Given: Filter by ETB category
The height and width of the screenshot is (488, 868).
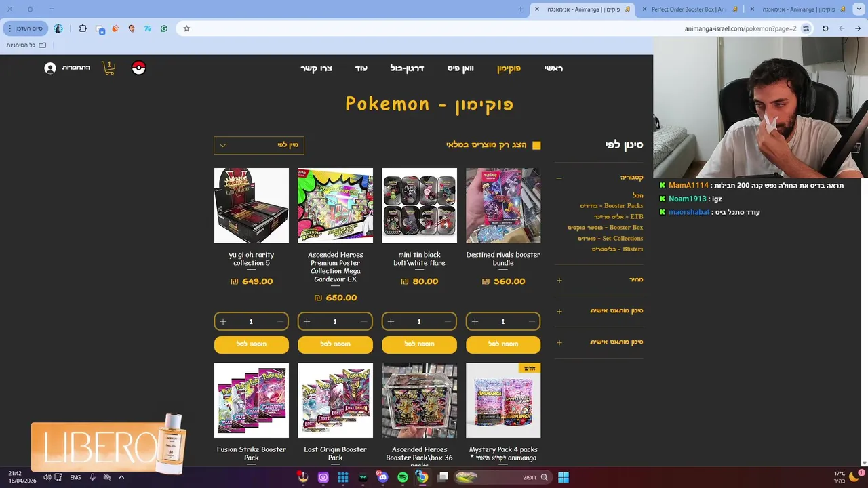Looking at the screenshot, I should pos(618,217).
